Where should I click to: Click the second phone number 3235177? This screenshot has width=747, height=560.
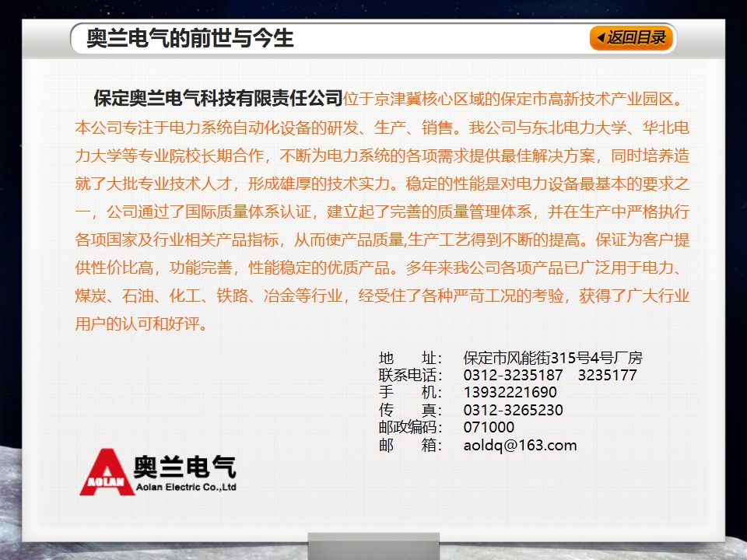coord(608,375)
